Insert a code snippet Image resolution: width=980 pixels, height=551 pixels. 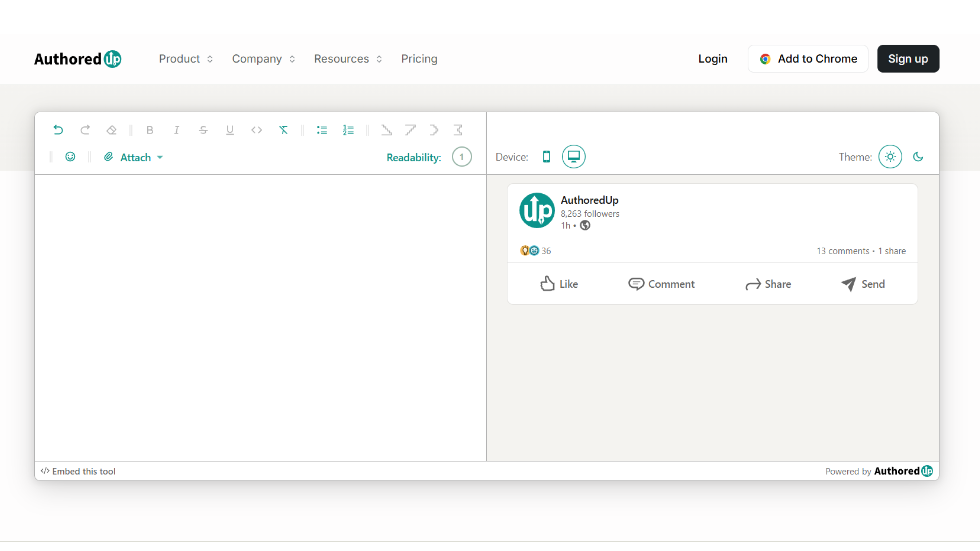click(256, 130)
